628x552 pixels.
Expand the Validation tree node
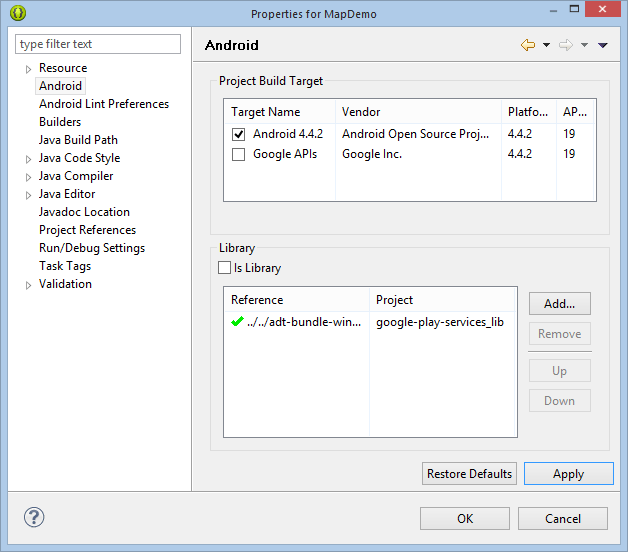[29, 285]
